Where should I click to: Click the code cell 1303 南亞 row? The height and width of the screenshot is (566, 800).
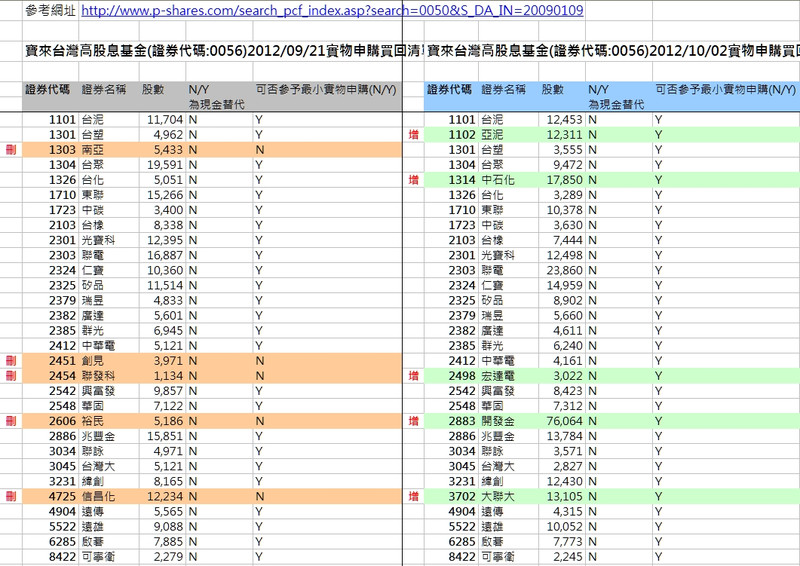[62, 150]
